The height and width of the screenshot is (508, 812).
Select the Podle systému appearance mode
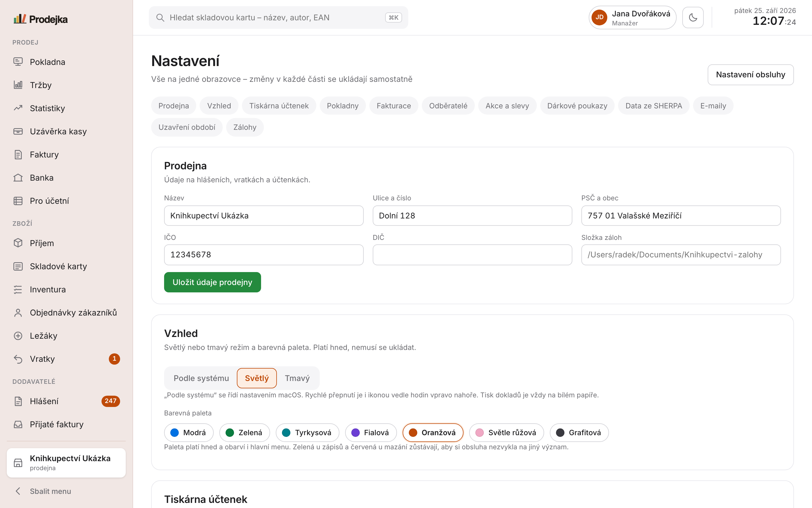pos(201,378)
